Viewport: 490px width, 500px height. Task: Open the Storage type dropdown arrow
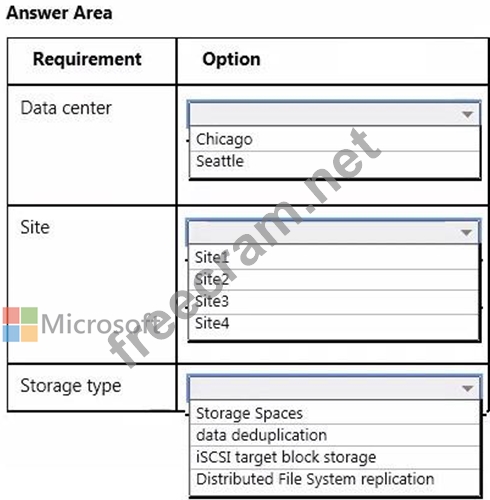point(467,388)
